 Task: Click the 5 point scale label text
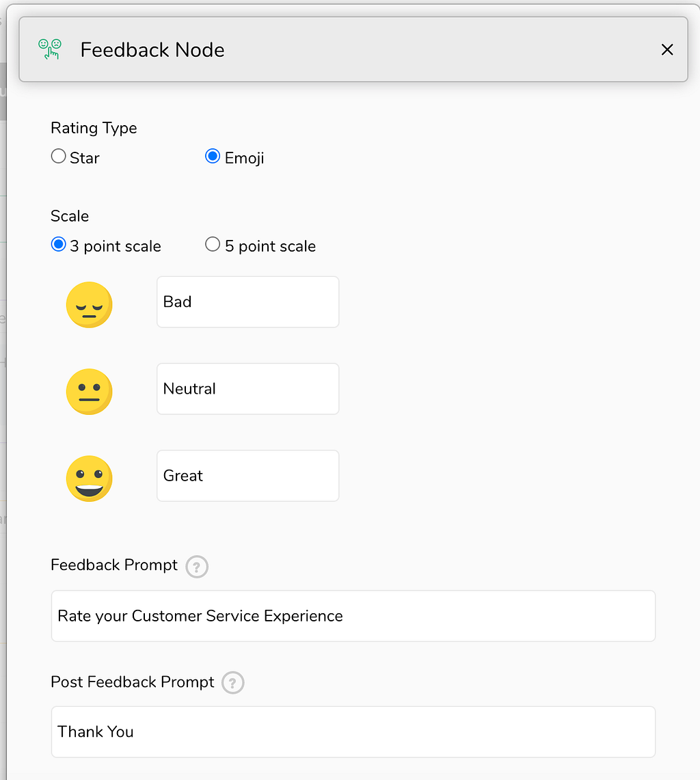click(270, 246)
